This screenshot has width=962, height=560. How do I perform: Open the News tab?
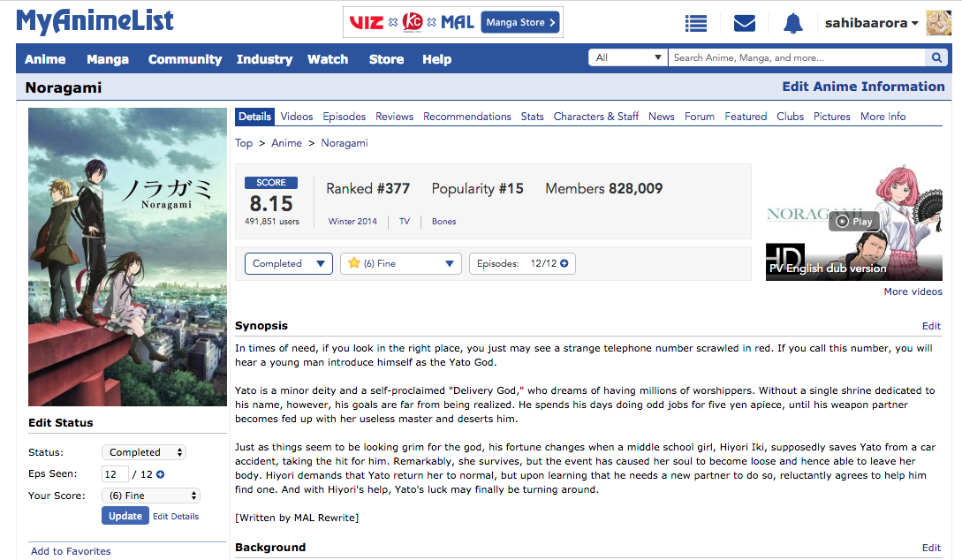coord(662,117)
